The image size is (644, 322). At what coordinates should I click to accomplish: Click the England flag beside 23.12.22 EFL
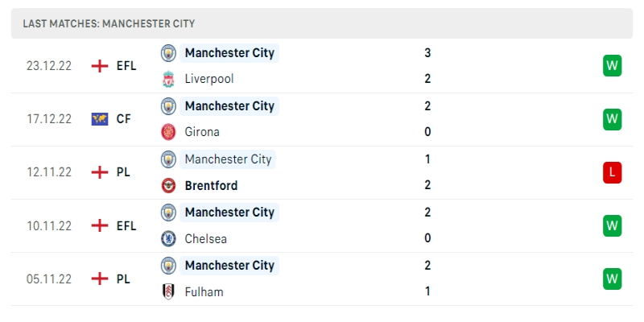(100, 66)
